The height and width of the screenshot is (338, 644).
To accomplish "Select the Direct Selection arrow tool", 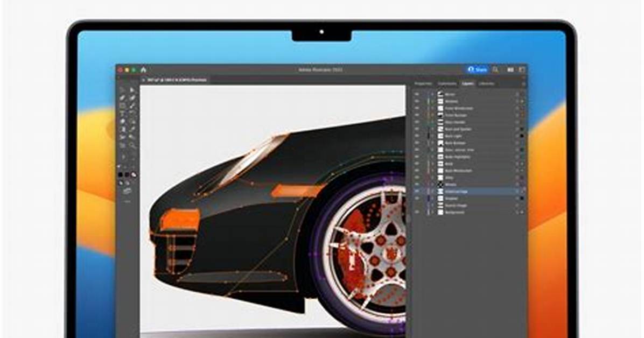I will coord(132,90).
